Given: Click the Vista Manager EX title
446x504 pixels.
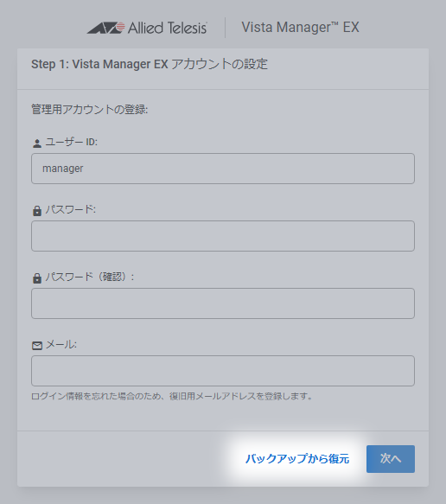Looking at the screenshot, I should point(300,28).
